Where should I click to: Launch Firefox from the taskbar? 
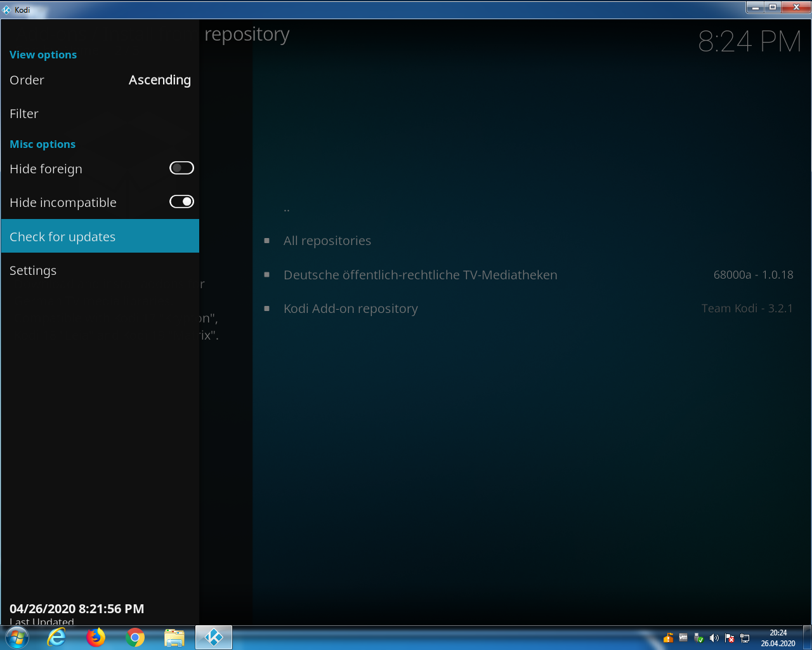96,637
